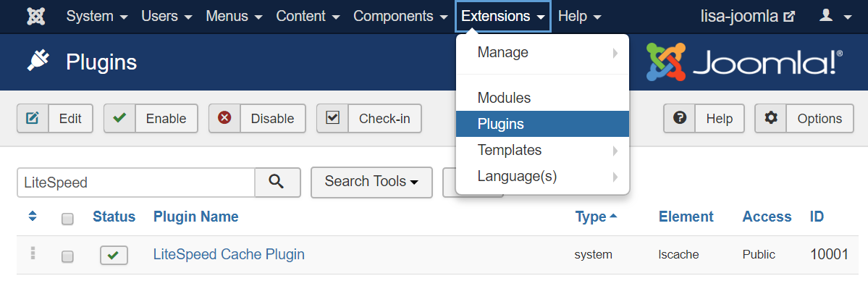Open the LiteSpeed Cache Plugin link
Viewport: 868px width, 281px height.
pyautogui.click(x=229, y=254)
